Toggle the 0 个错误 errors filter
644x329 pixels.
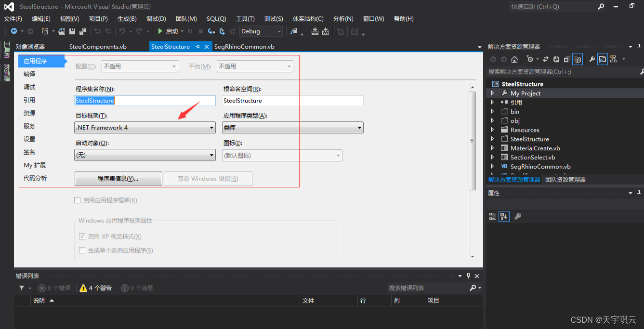tap(54, 288)
